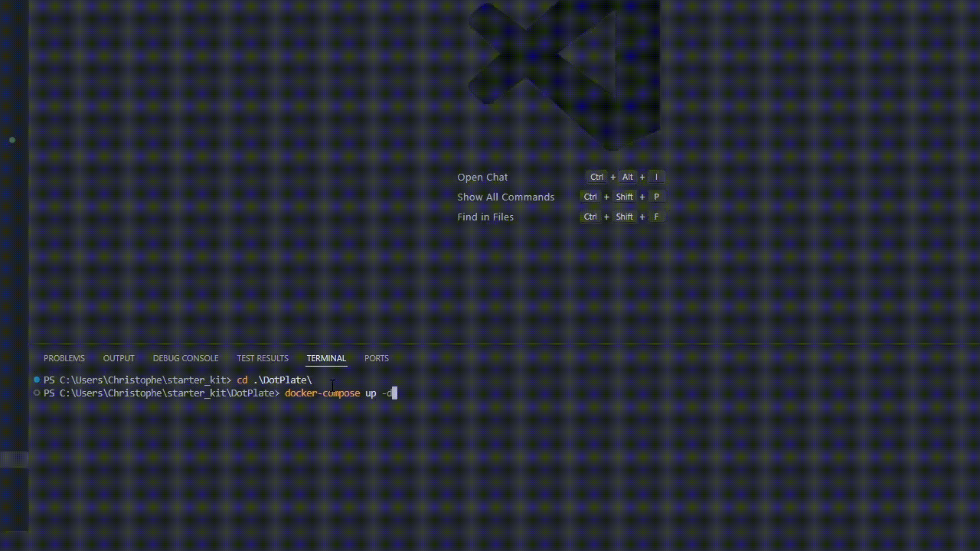Click the 'Open Chat' hint label

click(482, 177)
